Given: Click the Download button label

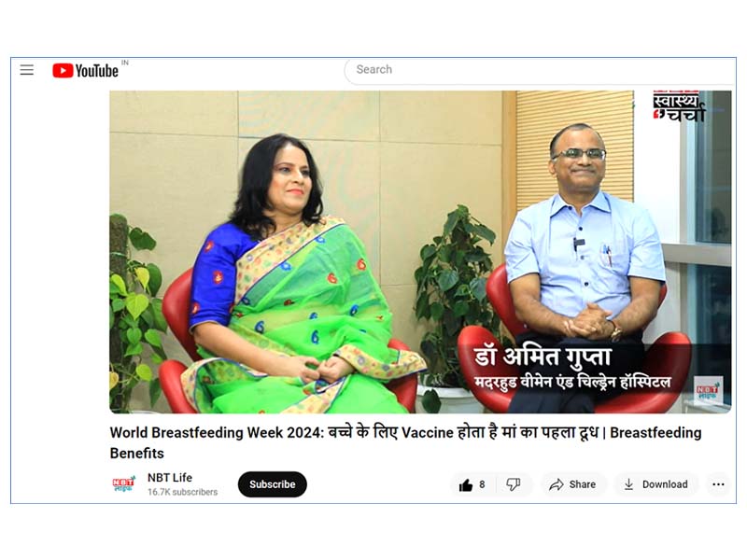Looking at the screenshot, I should click(x=665, y=484).
